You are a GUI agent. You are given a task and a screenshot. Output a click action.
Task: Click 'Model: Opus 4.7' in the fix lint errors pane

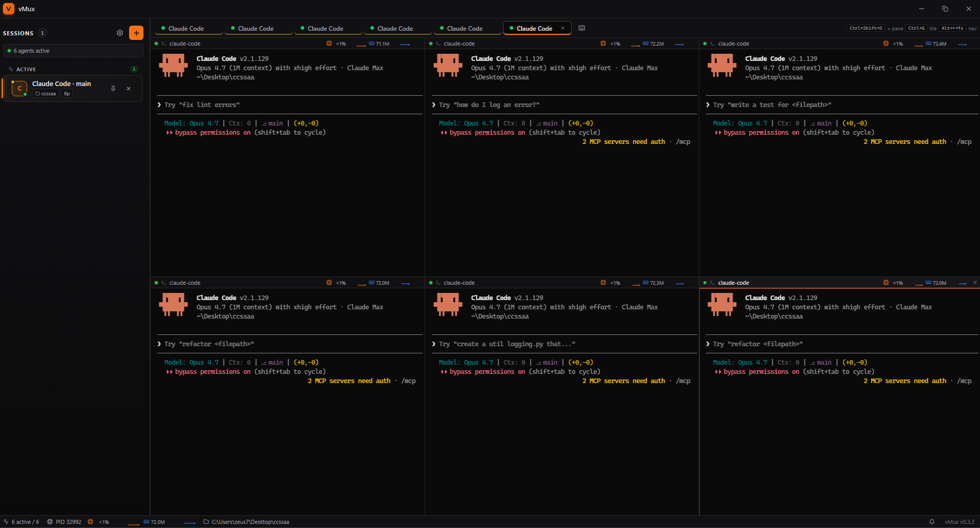[x=192, y=123]
